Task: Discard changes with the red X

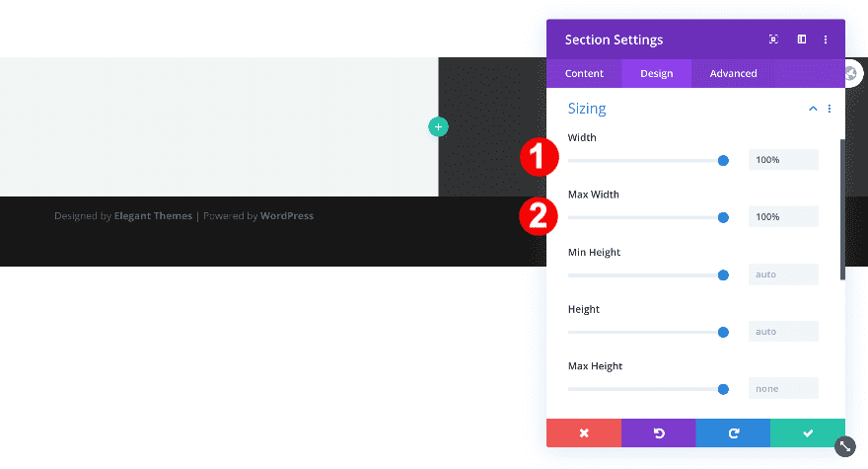Action: pyautogui.click(x=584, y=433)
